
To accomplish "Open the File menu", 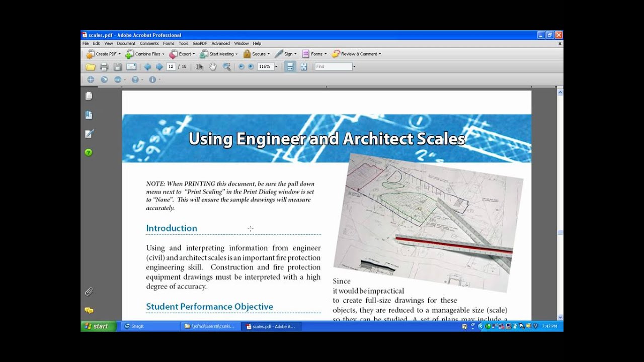I will (86, 44).
